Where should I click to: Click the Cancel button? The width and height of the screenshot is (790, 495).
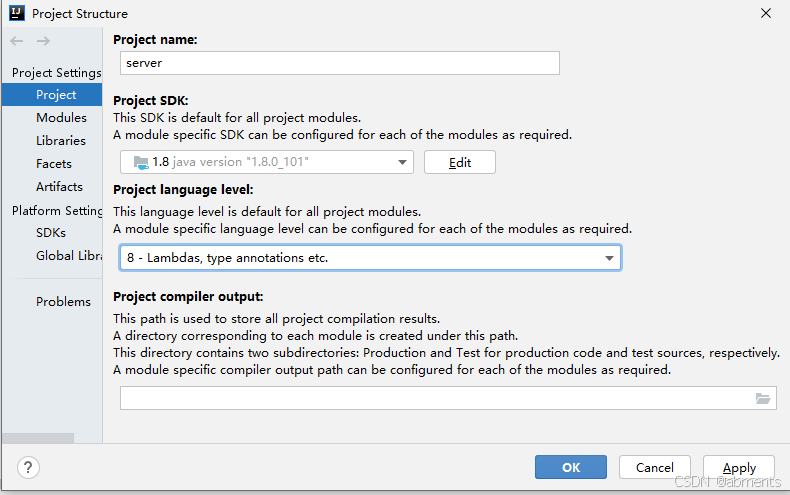coord(654,467)
